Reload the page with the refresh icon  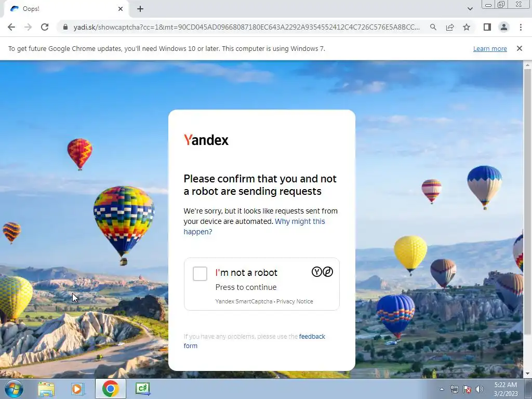click(45, 27)
